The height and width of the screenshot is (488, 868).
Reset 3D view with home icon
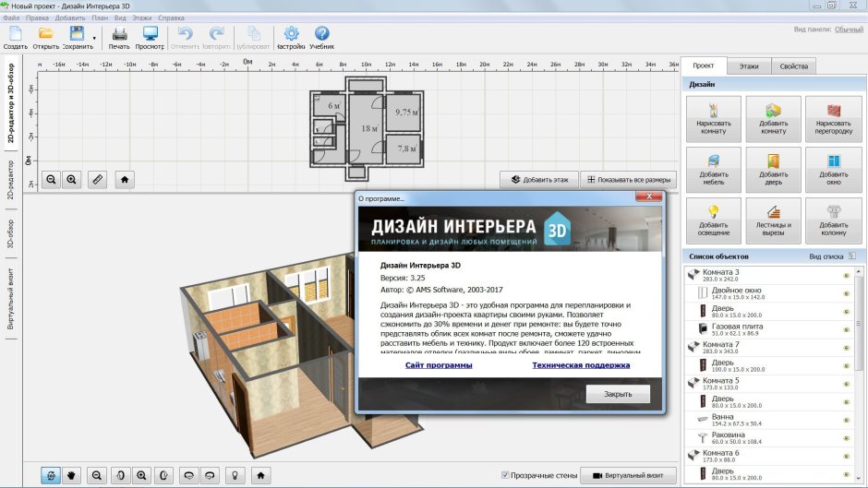[260, 475]
